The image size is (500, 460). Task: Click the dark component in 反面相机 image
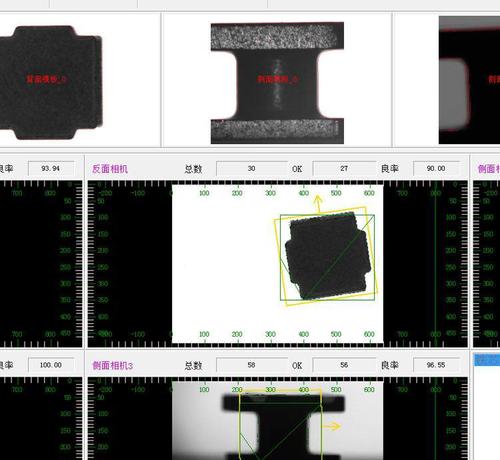(x=328, y=256)
